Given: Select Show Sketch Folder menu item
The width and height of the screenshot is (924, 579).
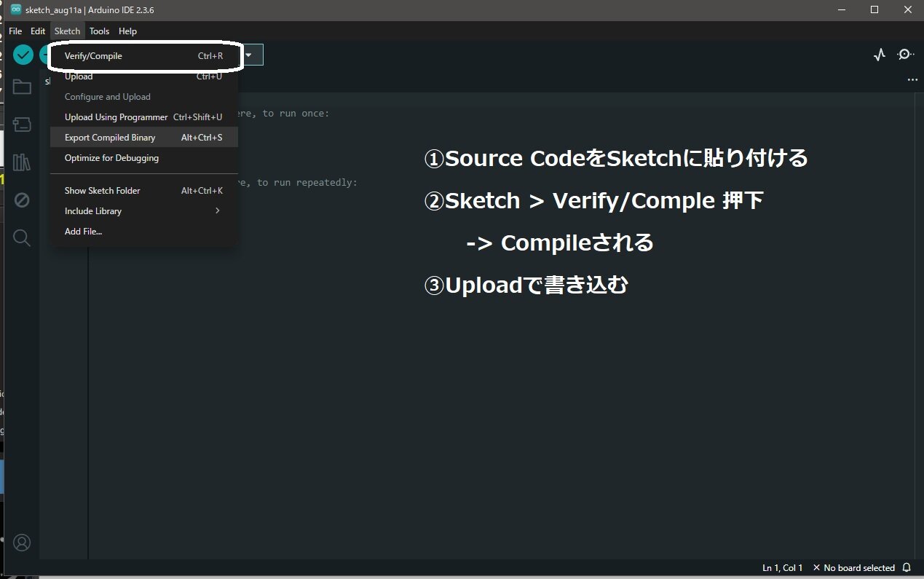Looking at the screenshot, I should [102, 191].
